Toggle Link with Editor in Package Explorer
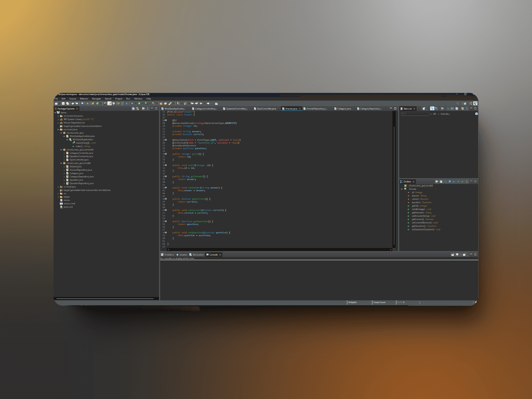Image resolution: width=532 pixels, height=399 pixels. point(137,109)
